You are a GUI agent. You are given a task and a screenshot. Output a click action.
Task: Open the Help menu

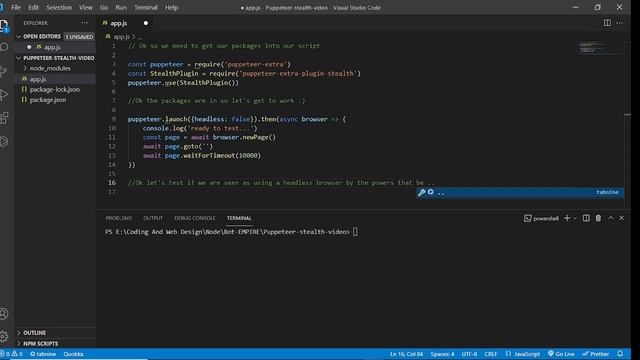point(171,7)
